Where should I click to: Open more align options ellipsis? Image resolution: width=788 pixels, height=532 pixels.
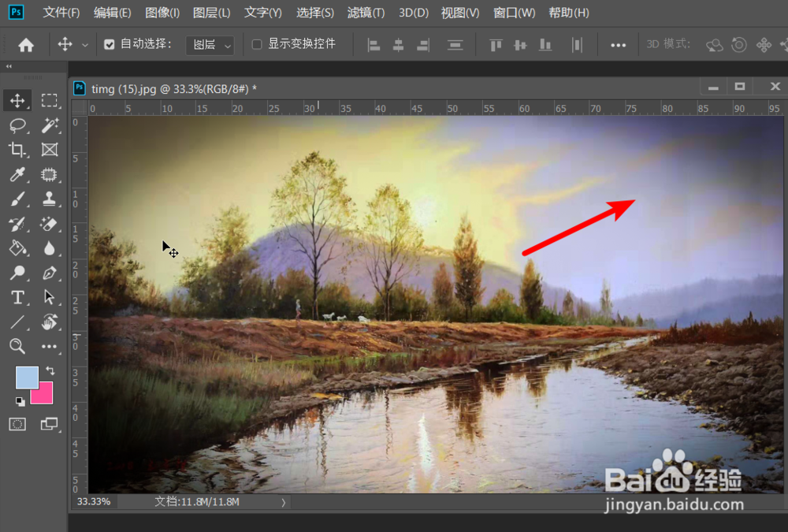618,45
